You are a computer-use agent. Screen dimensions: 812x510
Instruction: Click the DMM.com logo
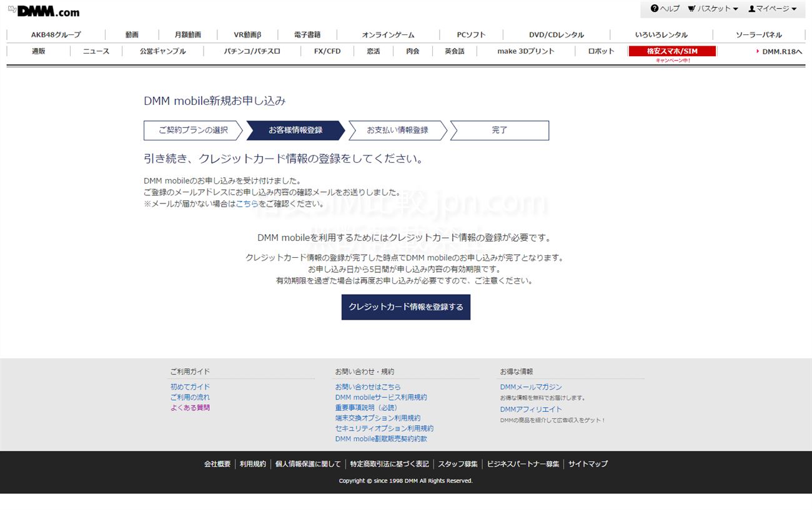(x=44, y=11)
